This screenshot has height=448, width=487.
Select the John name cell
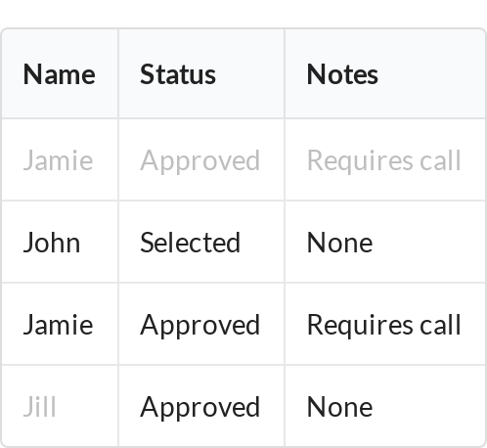[x=60, y=242]
